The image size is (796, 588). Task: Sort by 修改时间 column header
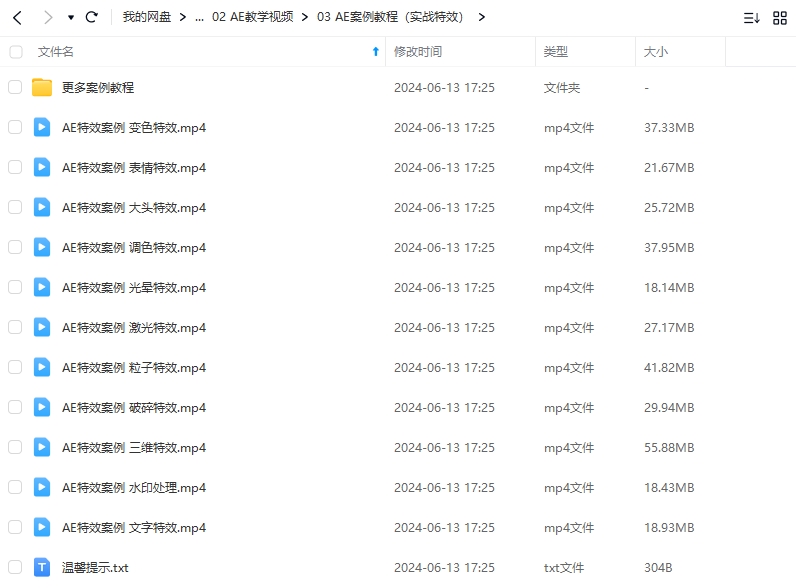418,51
